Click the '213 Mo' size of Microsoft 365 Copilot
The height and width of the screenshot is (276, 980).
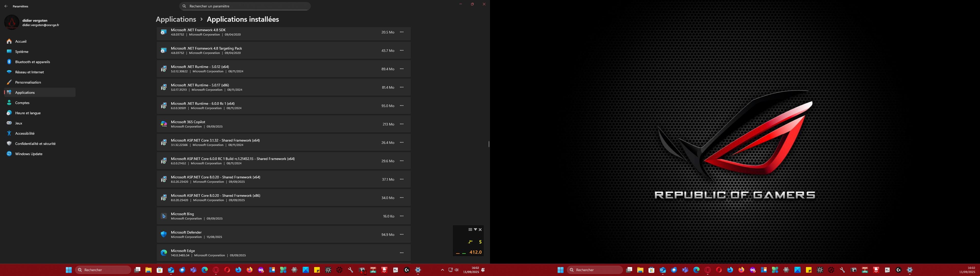tap(388, 124)
